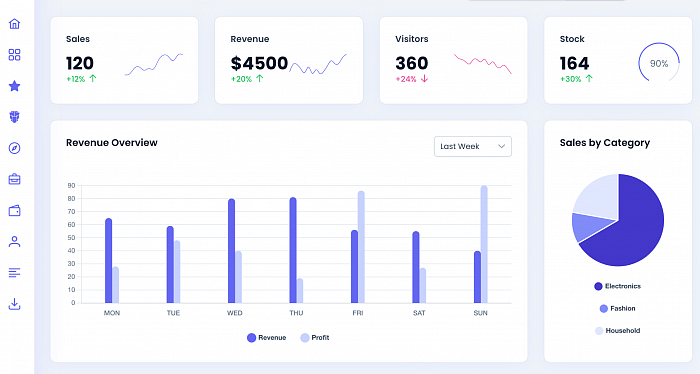Click the +12% sales change text
The image size is (700, 374).
point(75,79)
